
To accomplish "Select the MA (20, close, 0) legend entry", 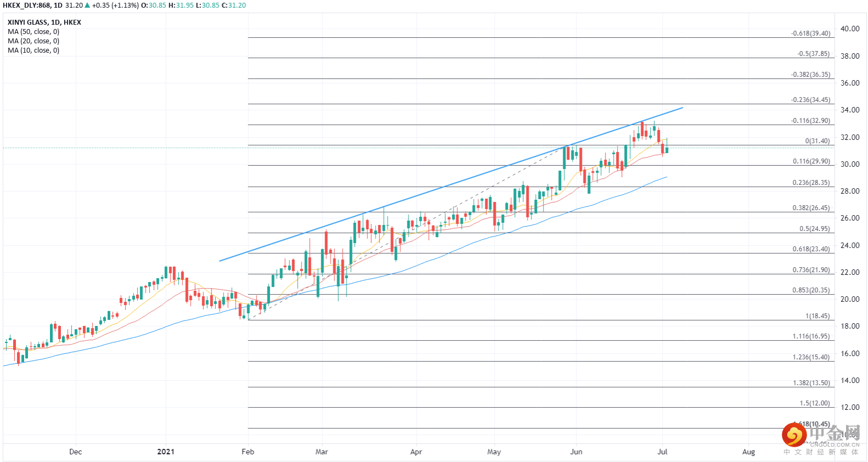I will (33, 41).
